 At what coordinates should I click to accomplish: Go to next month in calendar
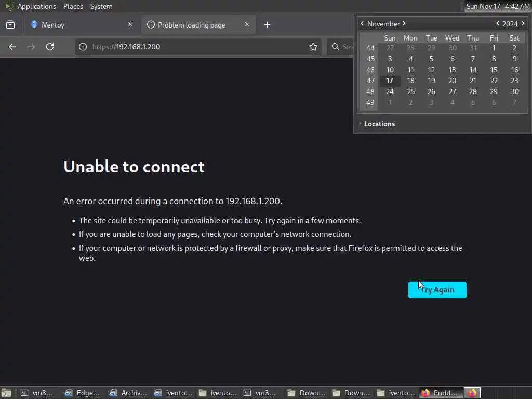pyautogui.click(x=404, y=23)
